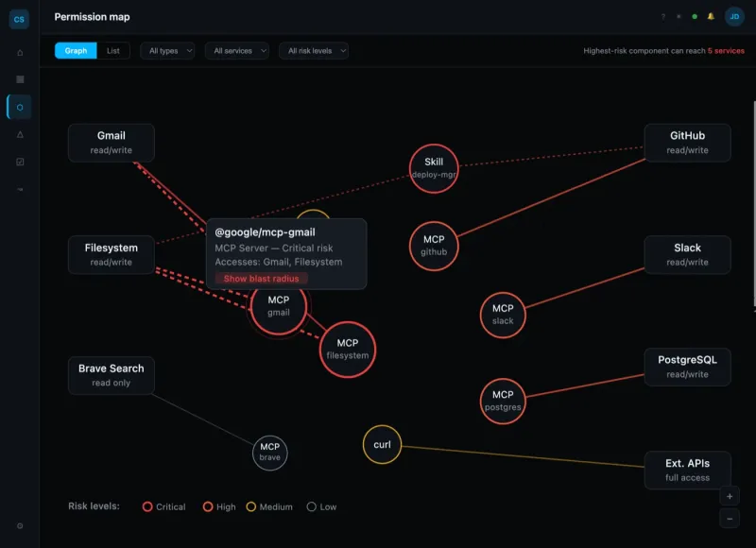Click the CS app logo
Screen dimensions: 756x548
(19, 19)
